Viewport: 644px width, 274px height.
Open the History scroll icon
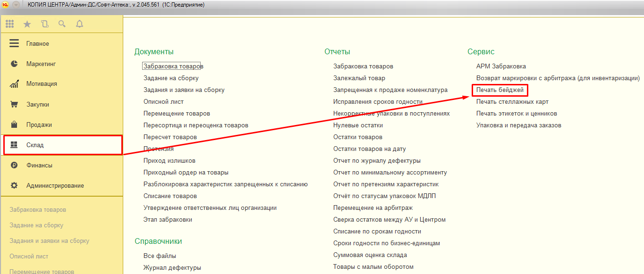click(45, 24)
